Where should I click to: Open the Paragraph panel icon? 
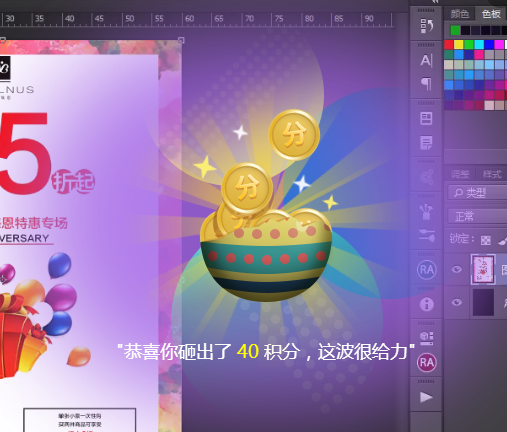[x=426, y=84]
